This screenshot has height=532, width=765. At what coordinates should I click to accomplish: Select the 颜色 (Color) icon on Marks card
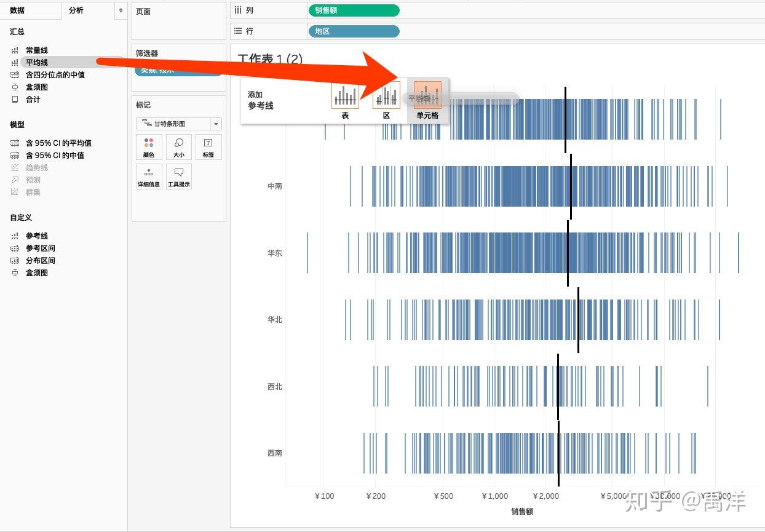click(148, 146)
